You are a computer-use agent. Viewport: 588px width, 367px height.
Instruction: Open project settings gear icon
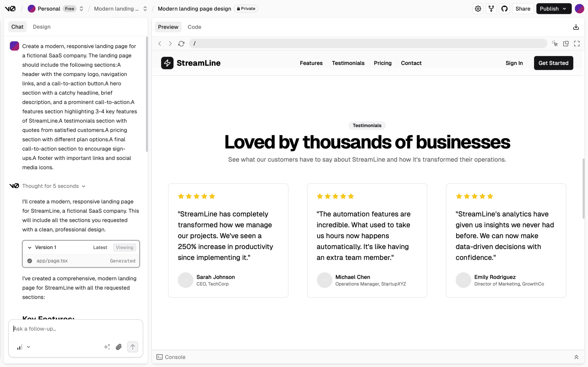[x=478, y=9]
